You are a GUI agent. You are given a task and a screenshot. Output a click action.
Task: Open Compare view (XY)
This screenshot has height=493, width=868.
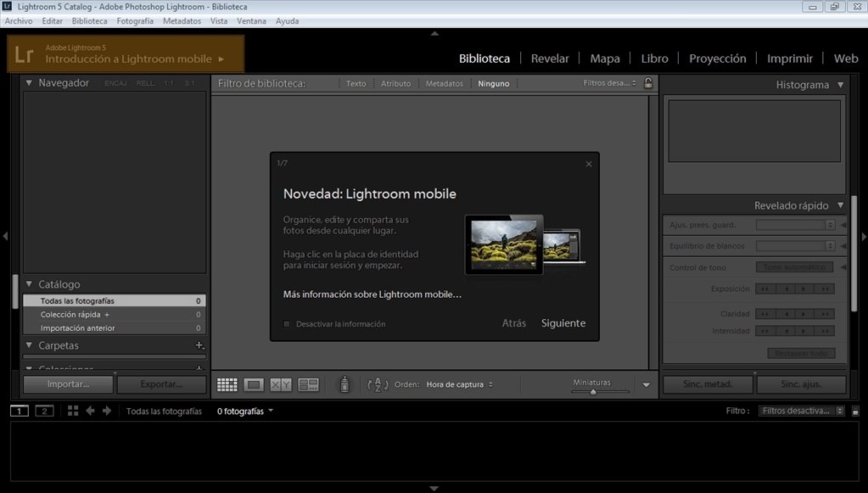pos(281,384)
